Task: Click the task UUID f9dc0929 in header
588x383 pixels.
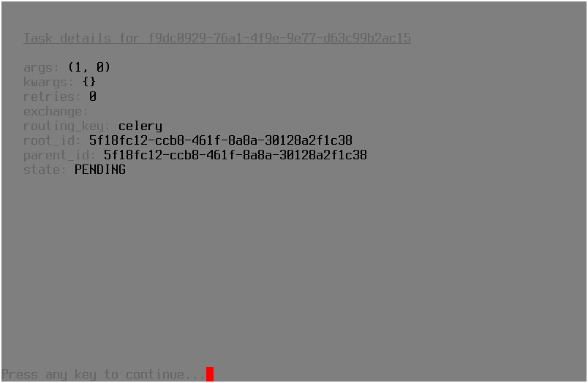Action: tap(279, 38)
